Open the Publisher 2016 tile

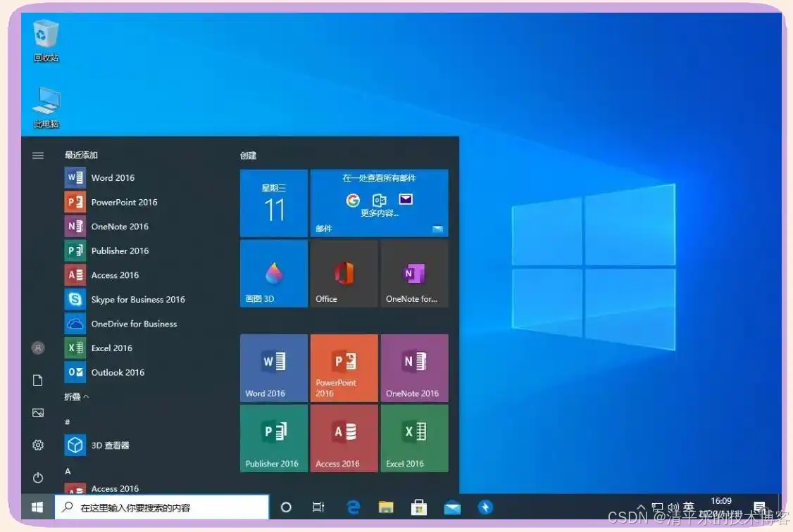pos(273,438)
